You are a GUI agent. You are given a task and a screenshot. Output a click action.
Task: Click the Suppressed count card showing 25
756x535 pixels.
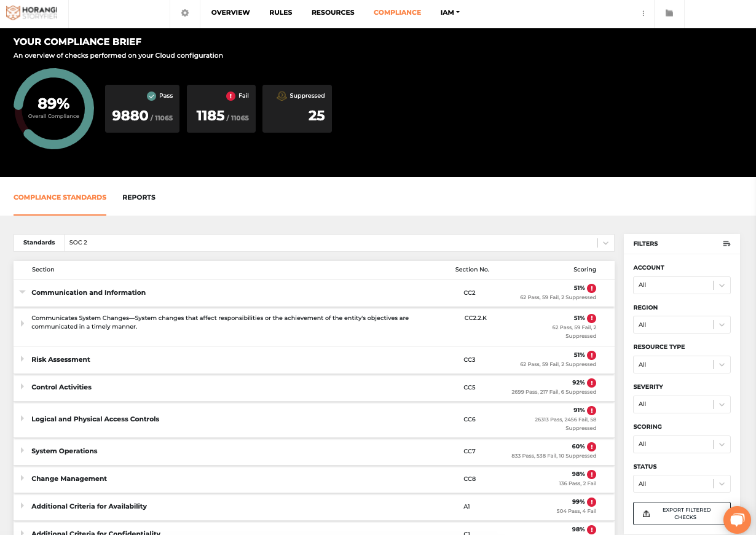pyautogui.click(x=297, y=109)
